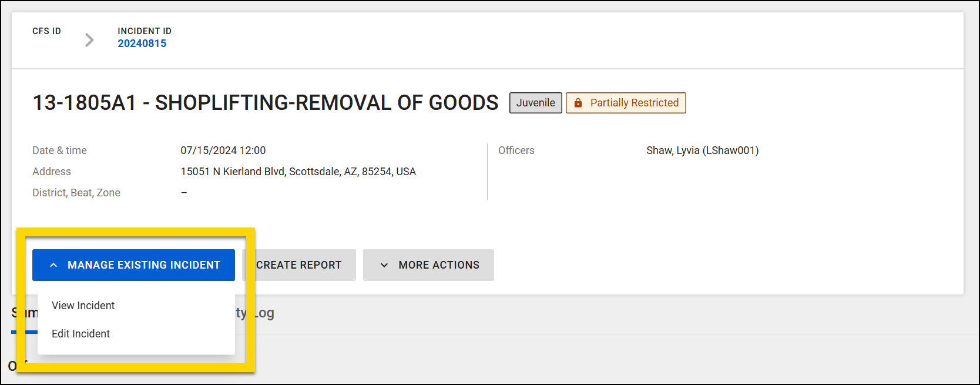The height and width of the screenshot is (385, 980).
Task: Select View Incident from the menu
Action: coord(83,306)
